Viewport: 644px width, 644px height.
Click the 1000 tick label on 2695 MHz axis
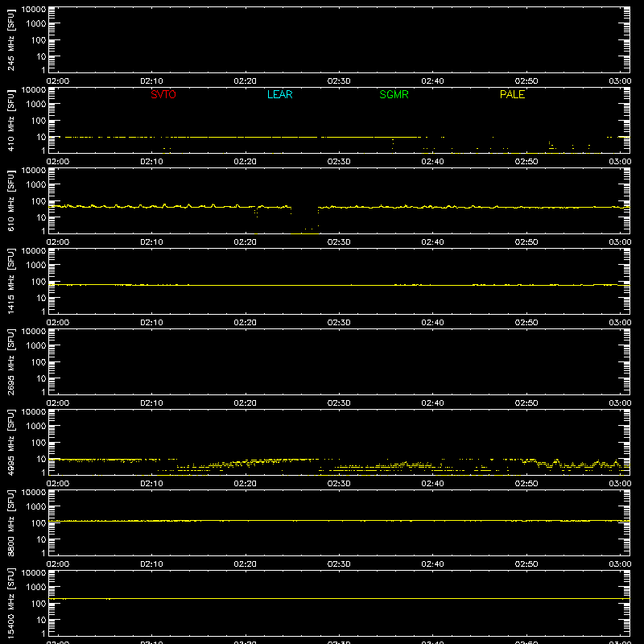pyautogui.click(x=36, y=346)
